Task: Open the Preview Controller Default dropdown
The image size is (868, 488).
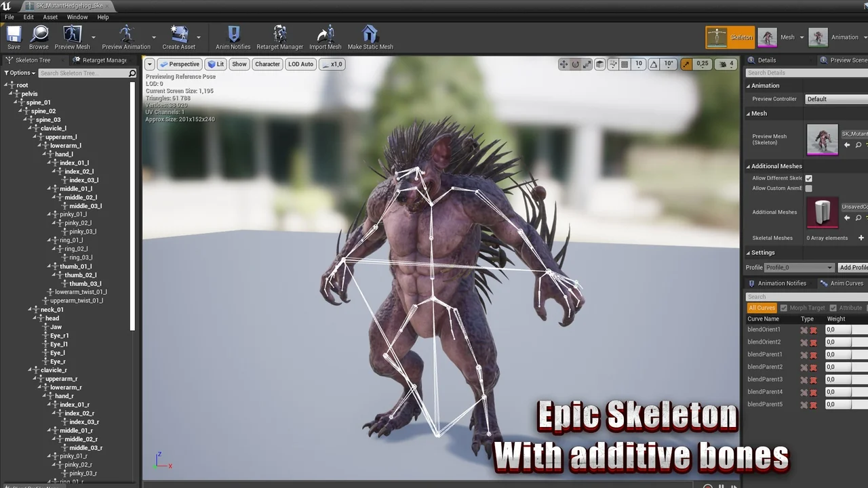Action: coord(836,99)
